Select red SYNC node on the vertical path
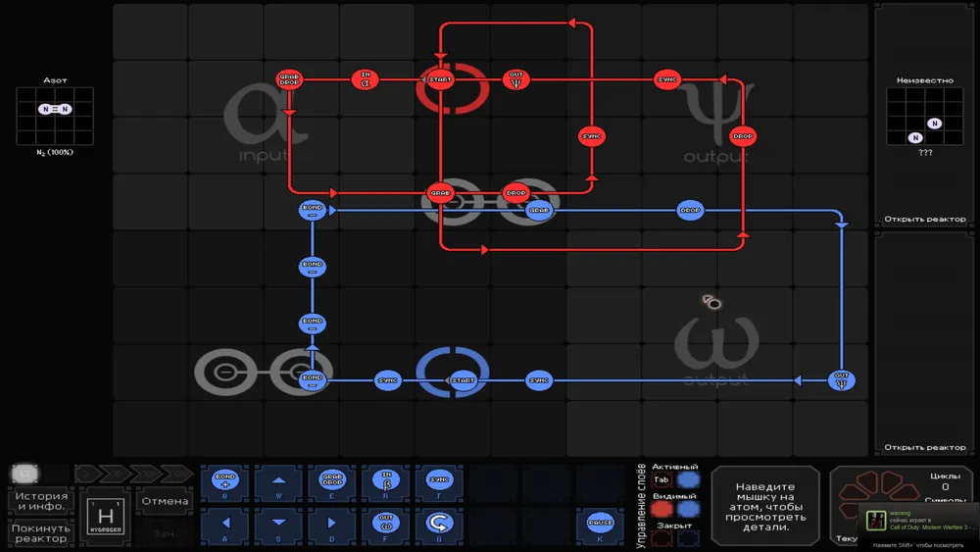The image size is (980, 552). pyautogui.click(x=591, y=136)
